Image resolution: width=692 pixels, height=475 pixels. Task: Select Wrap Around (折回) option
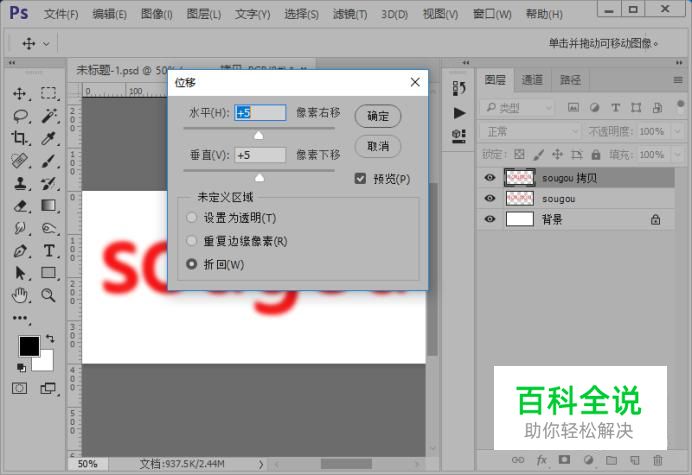pos(192,264)
